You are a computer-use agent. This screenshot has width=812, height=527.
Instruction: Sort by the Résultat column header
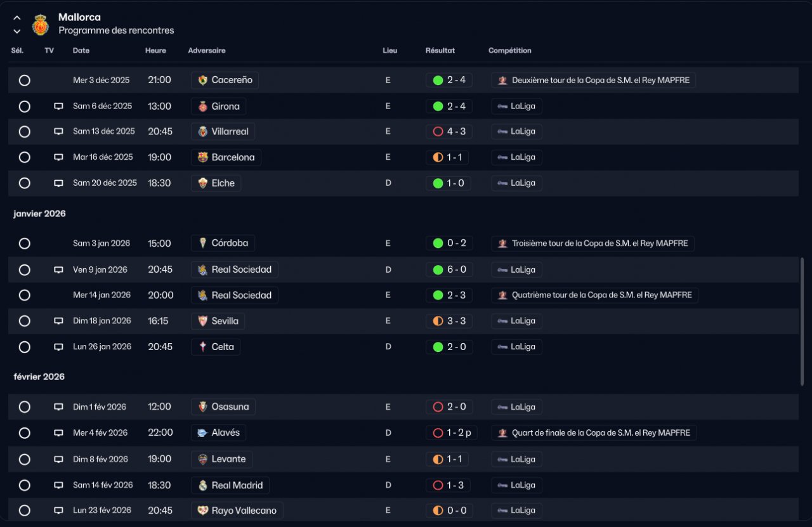440,51
